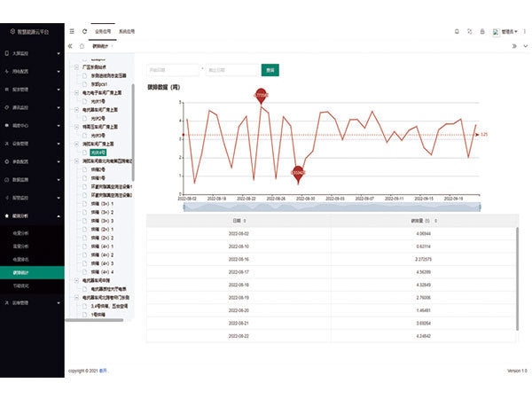Viewport: 532px width, 399px height.
Task: Select the highlighted 光伏4号 tree node
Action: (x=98, y=153)
